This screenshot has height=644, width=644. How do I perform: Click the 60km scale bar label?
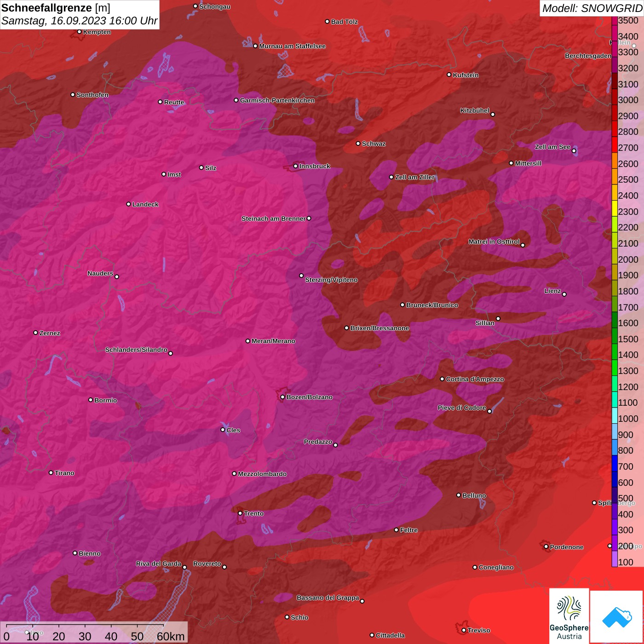[171, 636]
